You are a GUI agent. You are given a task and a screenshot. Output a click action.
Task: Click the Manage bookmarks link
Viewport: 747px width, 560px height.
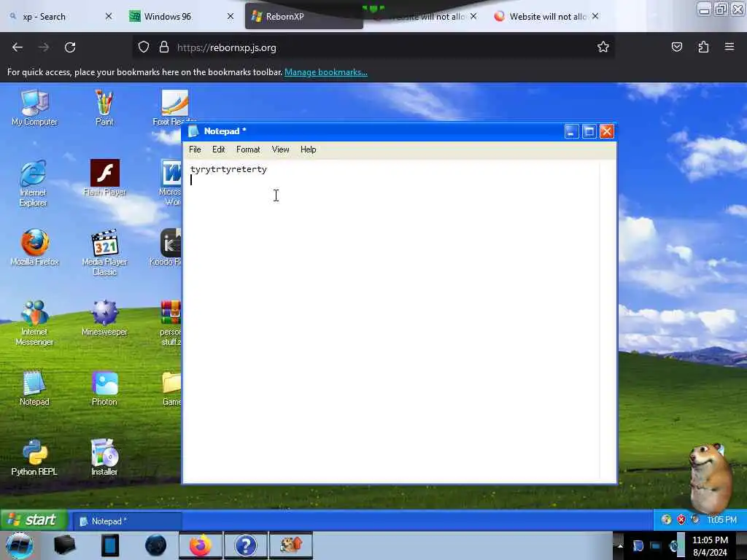326,72
